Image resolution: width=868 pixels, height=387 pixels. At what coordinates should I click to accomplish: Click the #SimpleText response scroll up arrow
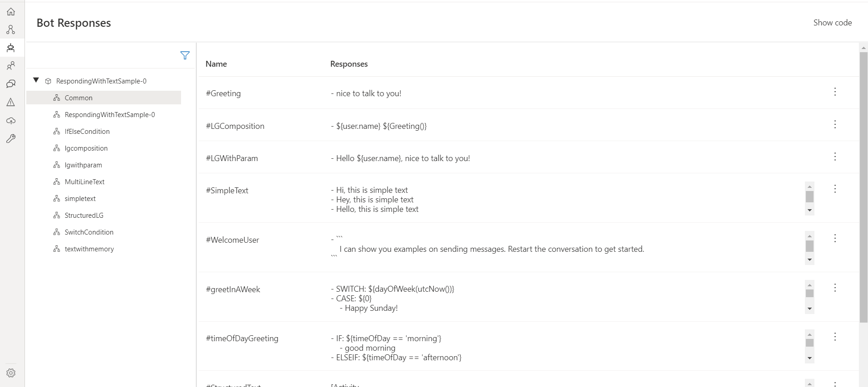809,186
